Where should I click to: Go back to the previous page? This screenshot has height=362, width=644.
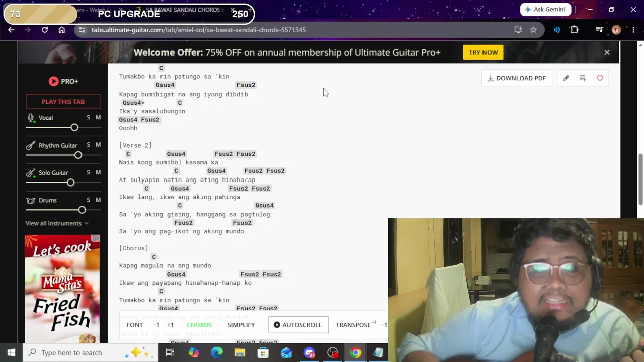tap(11, 30)
